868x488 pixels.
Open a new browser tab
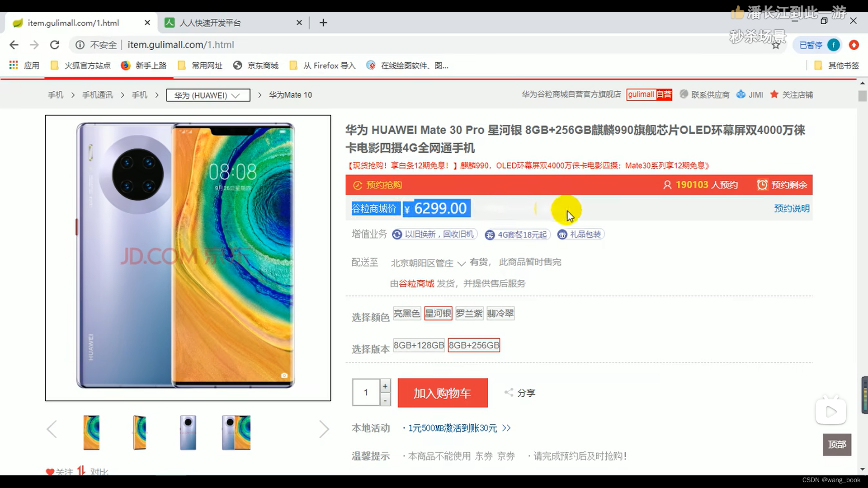click(323, 23)
